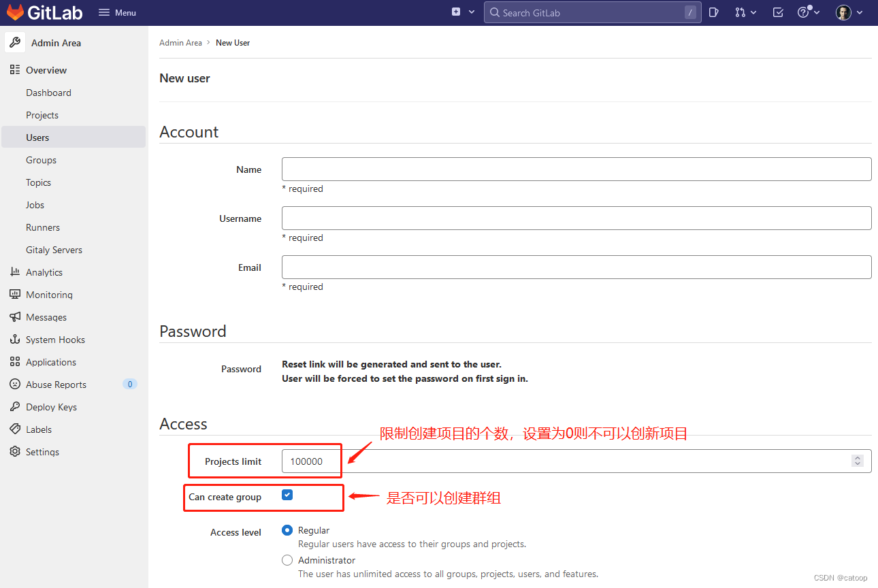
Task: Click the Projects limit number field
Action: tap(576, 461)
